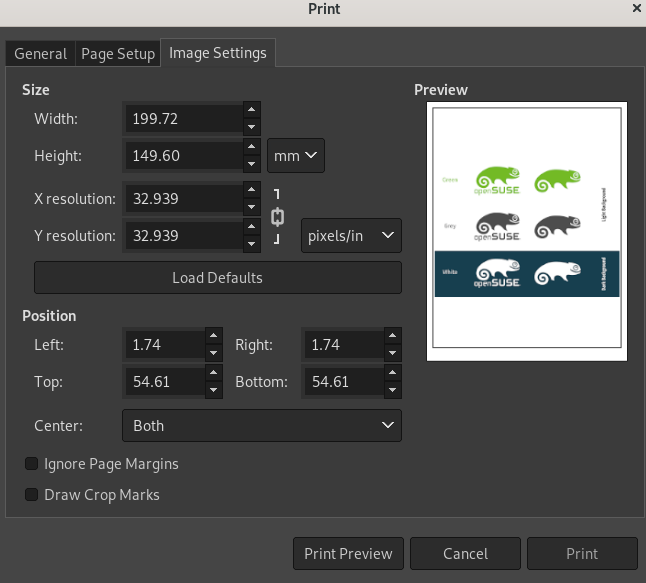Switch to the General tab
This screenshot has height=583, width=646.
[x=41, y=54]
